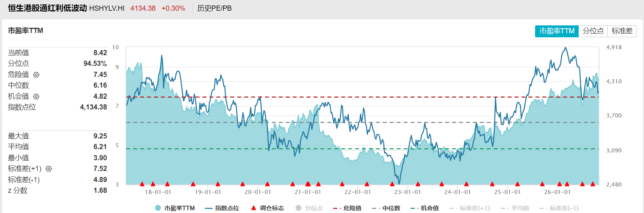This screenshot has width=644, height=213.
Task: Click the 标准差(+1) value 7.52
Action: point(100,169)
